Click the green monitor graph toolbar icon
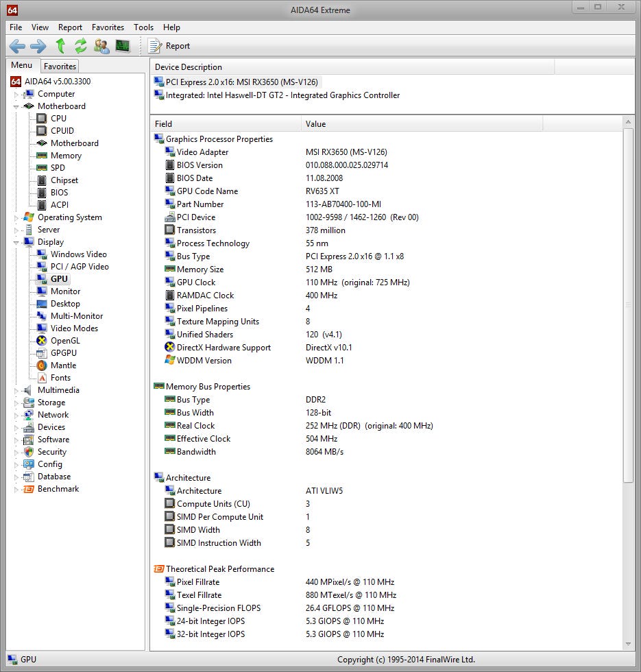 (x=123, y=46)
